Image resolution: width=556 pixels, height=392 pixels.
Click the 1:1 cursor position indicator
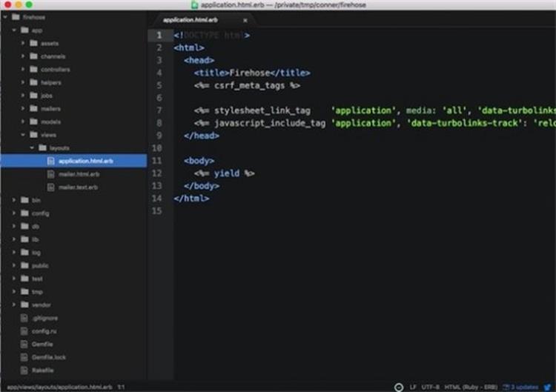pyautogui.click(x=121, y=387)
